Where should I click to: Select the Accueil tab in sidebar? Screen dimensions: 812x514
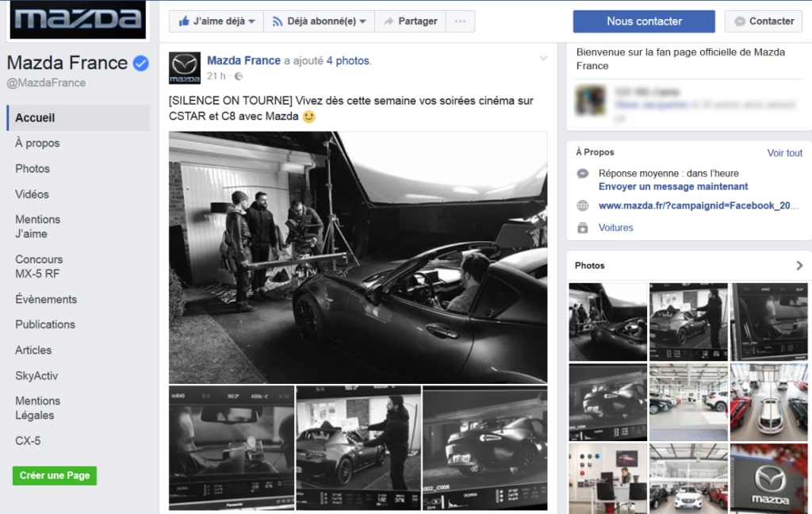[79, 117]
